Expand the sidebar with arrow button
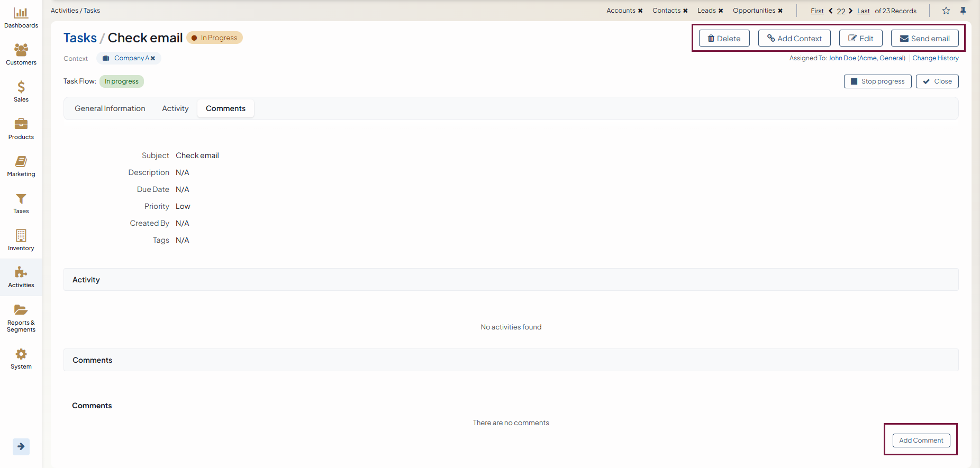The image size is (980, 468). coord(21,446)
